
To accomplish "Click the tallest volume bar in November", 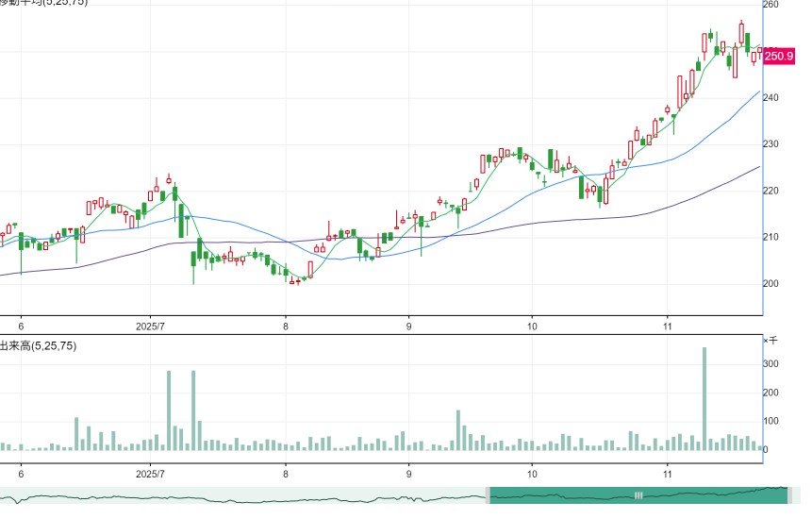I will click(x=704, y=398).
